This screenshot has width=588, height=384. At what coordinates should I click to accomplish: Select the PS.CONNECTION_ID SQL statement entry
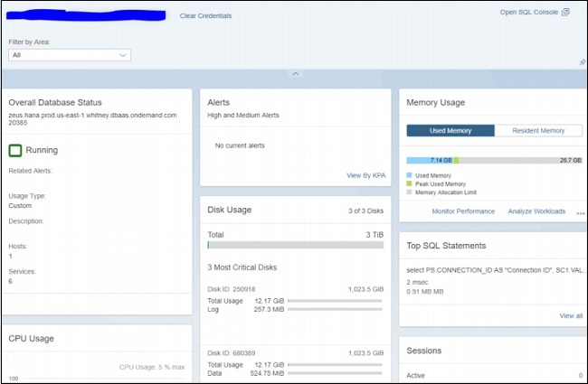(x=494, y=270)
